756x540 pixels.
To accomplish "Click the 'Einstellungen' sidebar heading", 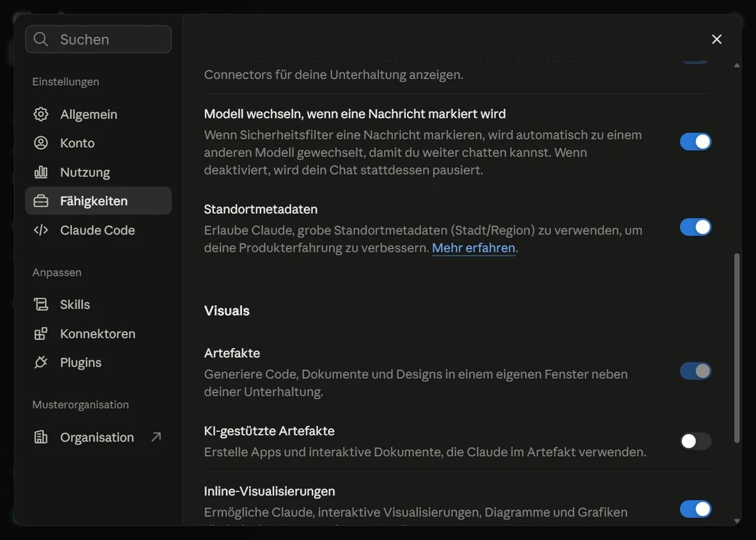I will pos(65,82).
